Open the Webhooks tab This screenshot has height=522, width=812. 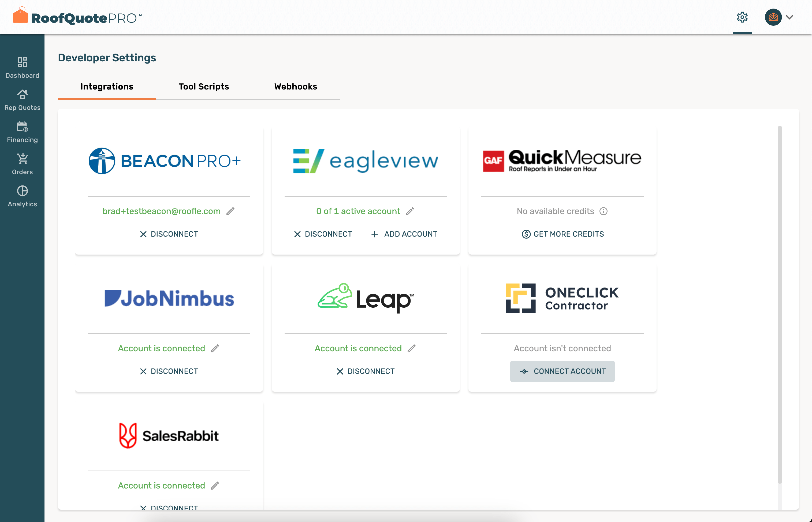296,87
